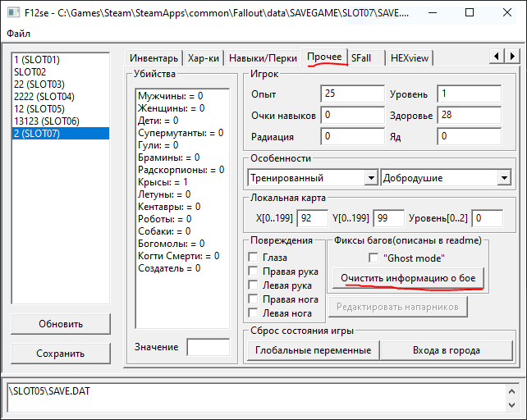Click Очистить информацию о бое button
The height and width of the screenshot is (420, 527).
pos(408,278)
